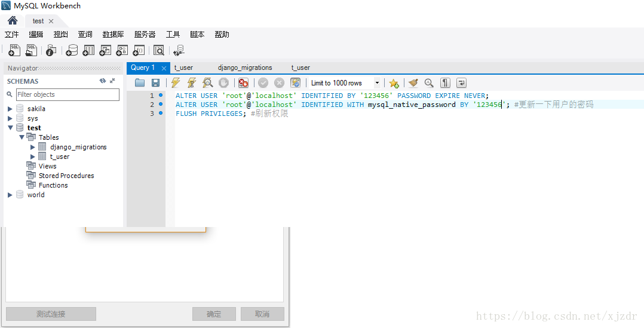Expand the world schema
644x328 pixels.
tap(10, 195)
